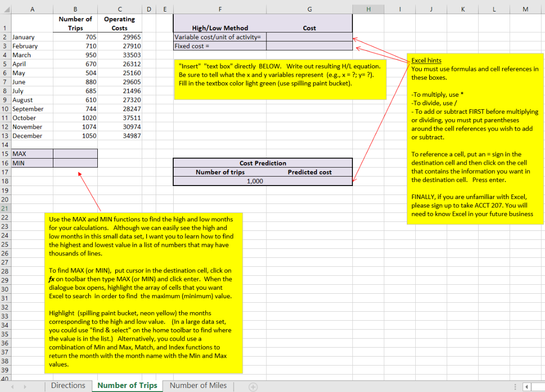
Task: Add a new sheet with plus icon
Action: pyautogui.click(x=253, y=387)
